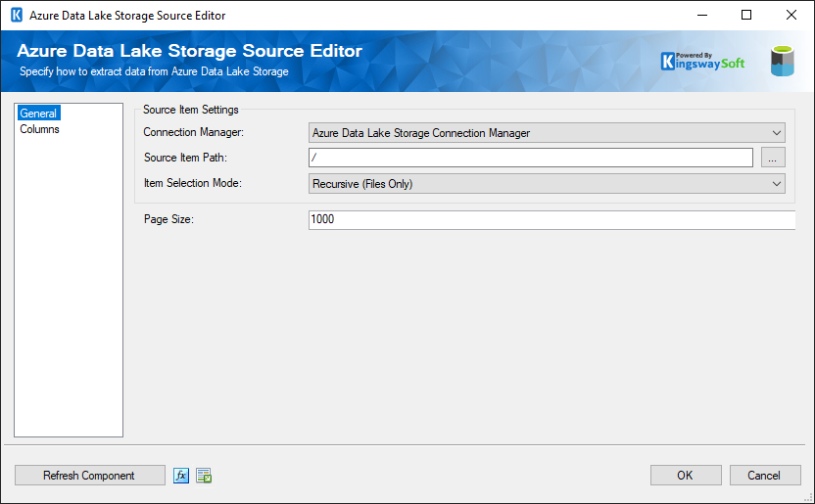Click the Source Item Path field
Screen dimensions: 815x504
point(531,158)
